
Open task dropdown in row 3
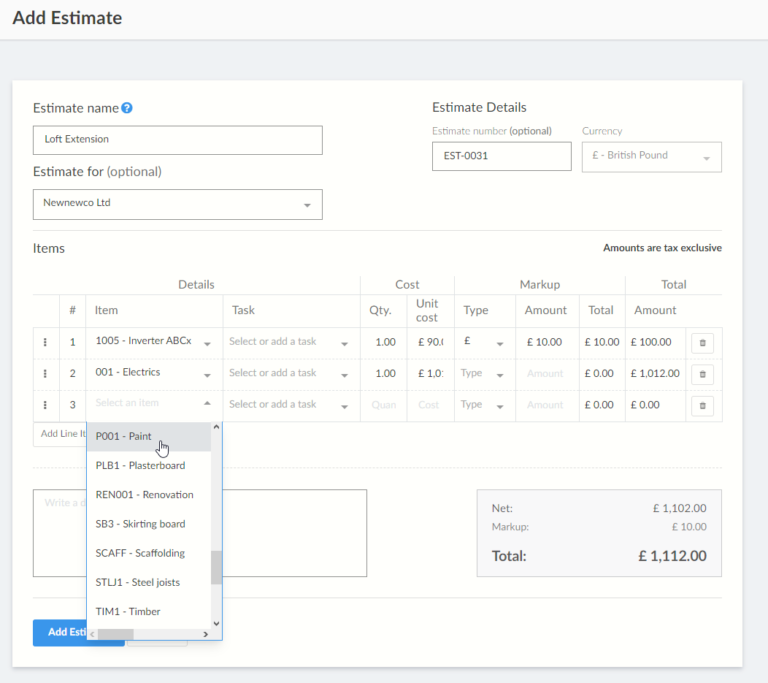(291, 405)
